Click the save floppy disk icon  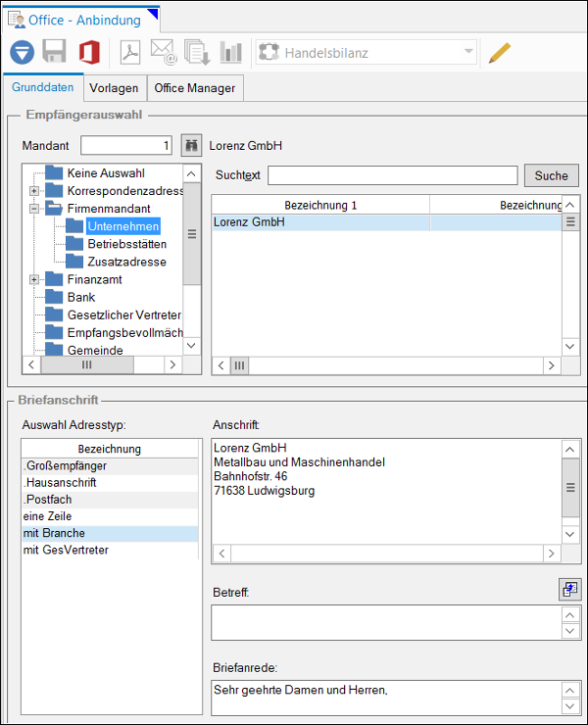[x=55, y=51]
